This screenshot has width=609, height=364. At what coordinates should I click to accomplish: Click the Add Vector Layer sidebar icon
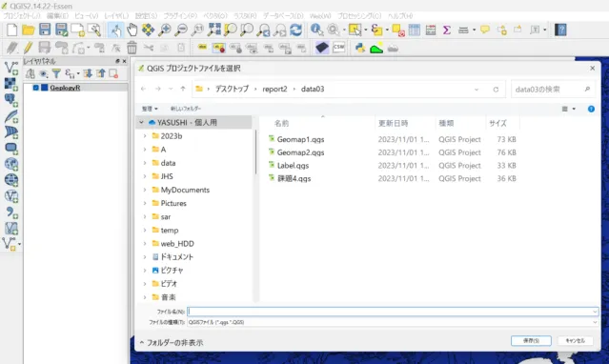pos(10,68)
